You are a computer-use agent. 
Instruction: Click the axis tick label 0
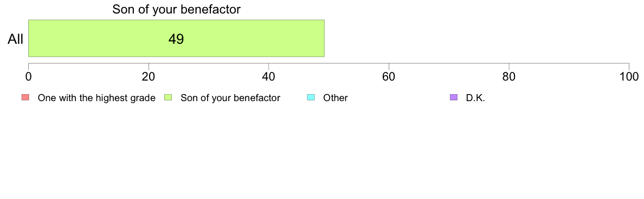coord(28,77)
